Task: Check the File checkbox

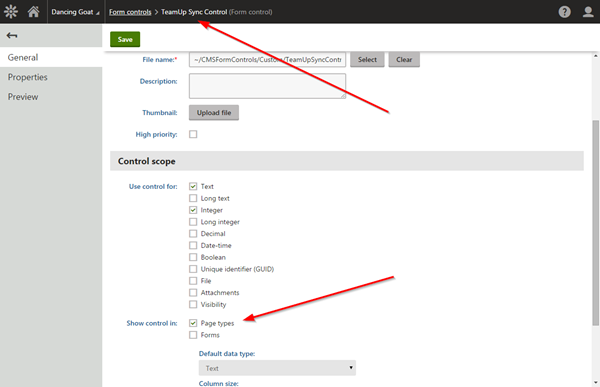Action: point(193,281)
